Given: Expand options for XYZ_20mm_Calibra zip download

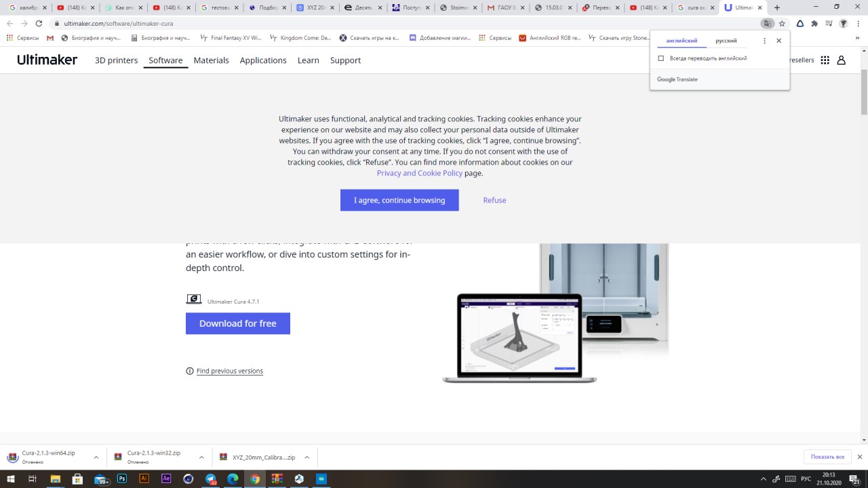Looking at the screenshot, I should tap(307, 457).
